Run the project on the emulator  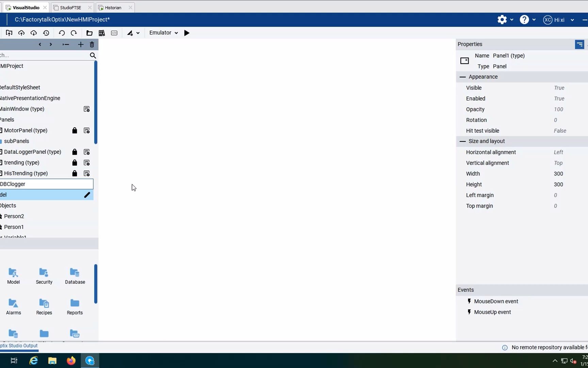tap(187, 33)
